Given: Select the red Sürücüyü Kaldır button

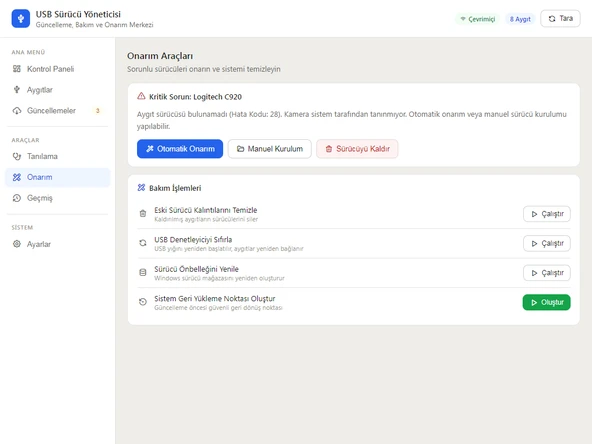Looking at the screenshot, I should pyautogui.click(x=357, y=149).
